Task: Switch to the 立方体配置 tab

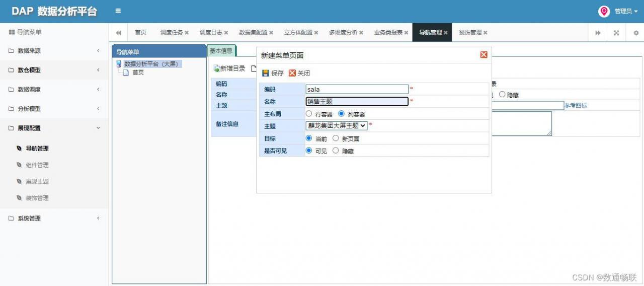Action: pos(298,33)
